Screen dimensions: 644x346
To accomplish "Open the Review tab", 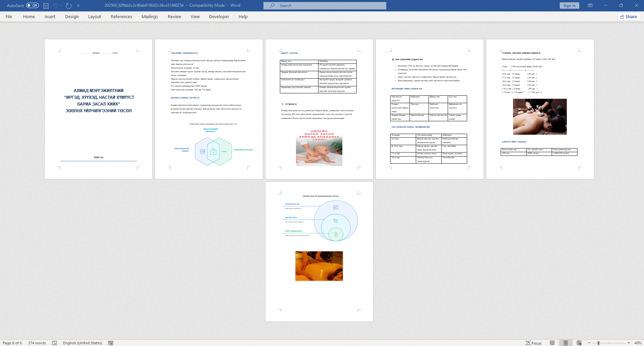I will 175,16.
